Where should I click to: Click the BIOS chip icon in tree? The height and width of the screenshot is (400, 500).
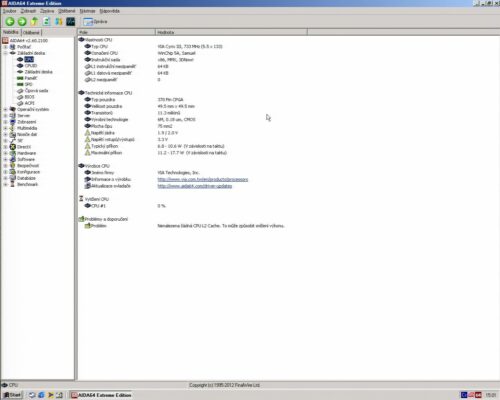pyautogui.click(x=20, y=97)
